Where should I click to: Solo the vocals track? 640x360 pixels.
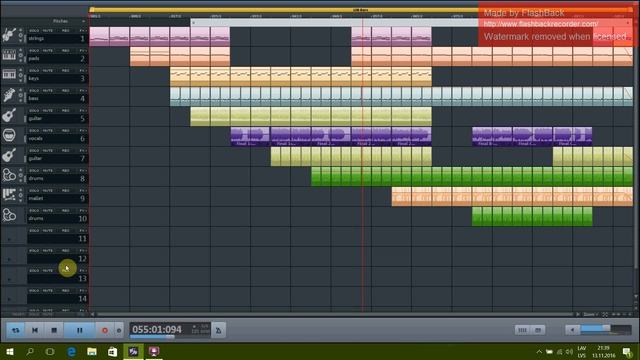pyautogui.click(x=34, y=131)
